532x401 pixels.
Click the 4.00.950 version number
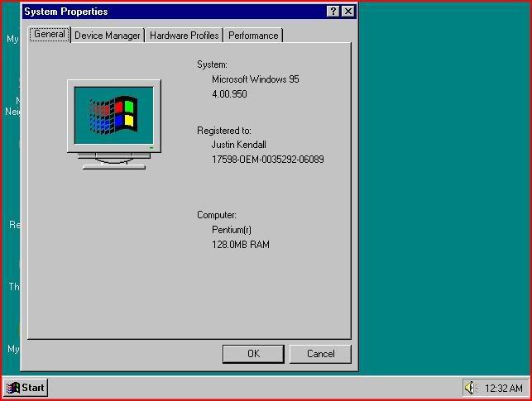tap(229, 94)
